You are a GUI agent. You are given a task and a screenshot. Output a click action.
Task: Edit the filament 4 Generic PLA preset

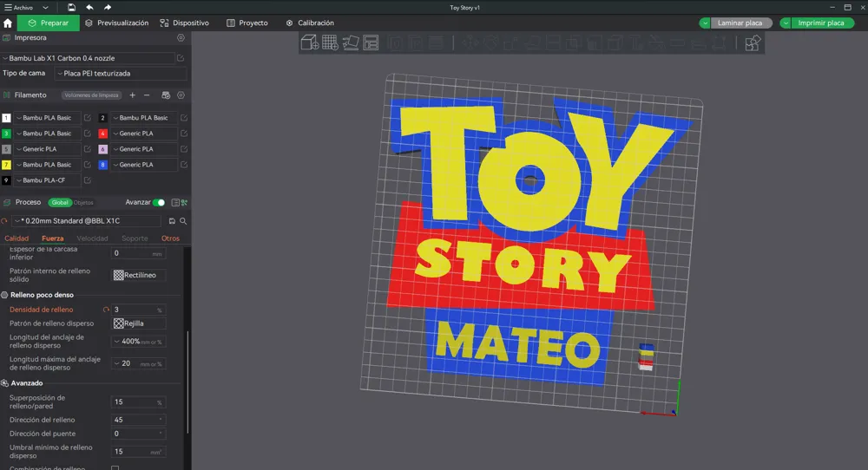[x=184, y=134]
